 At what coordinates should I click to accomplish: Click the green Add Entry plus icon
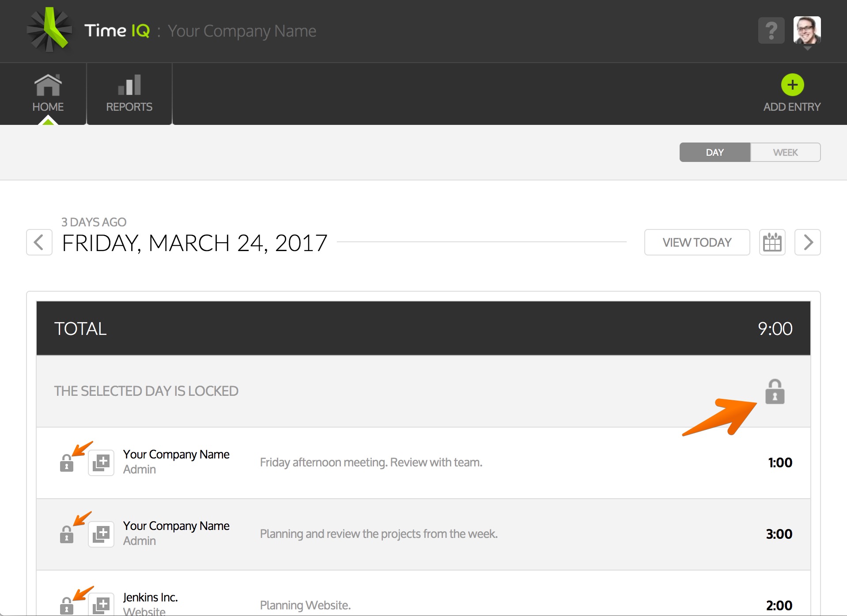coord(792,85)
